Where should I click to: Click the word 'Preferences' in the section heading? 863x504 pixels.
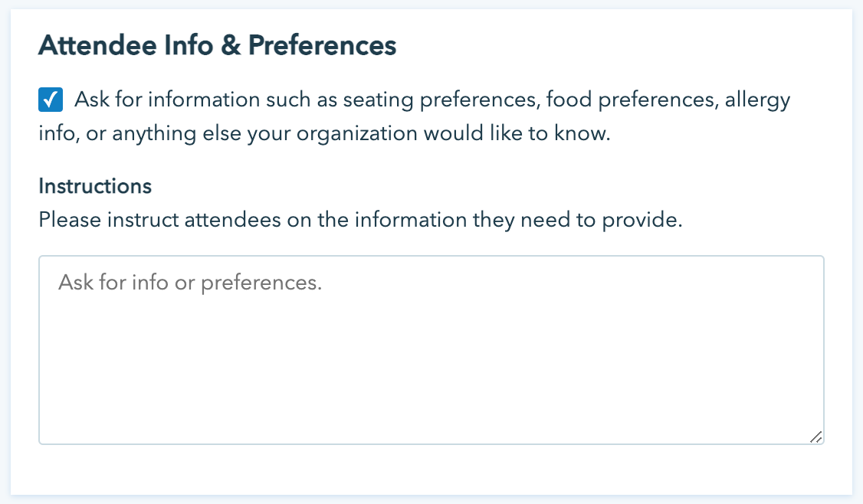click(322, 47)
